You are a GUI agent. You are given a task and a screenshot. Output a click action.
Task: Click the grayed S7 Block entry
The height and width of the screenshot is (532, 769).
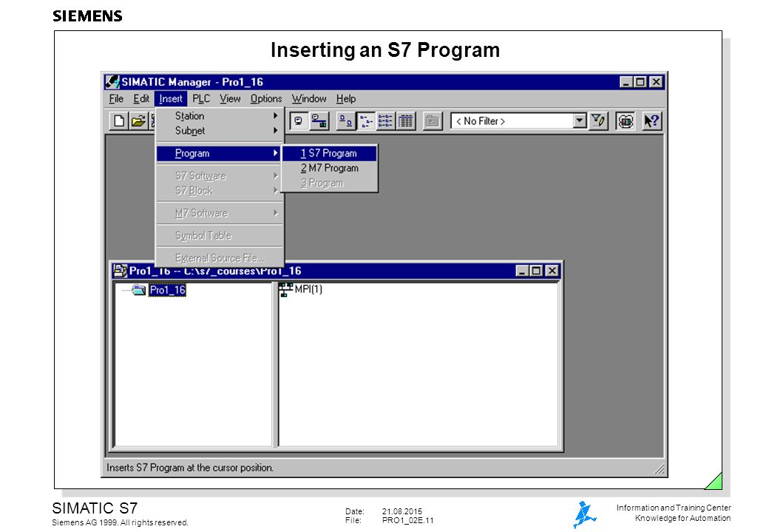pos(219,191)
